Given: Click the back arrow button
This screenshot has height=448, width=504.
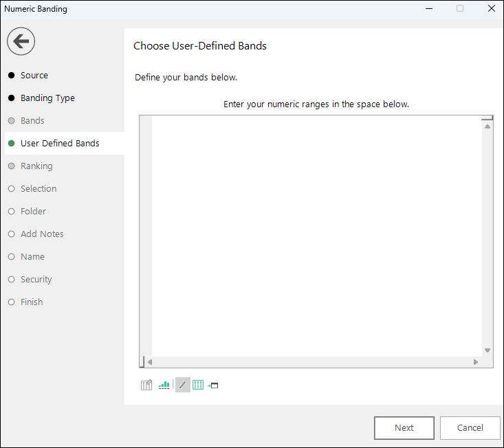Looking at the screenshot, I should pyautogui.click(x=21, y=41).
